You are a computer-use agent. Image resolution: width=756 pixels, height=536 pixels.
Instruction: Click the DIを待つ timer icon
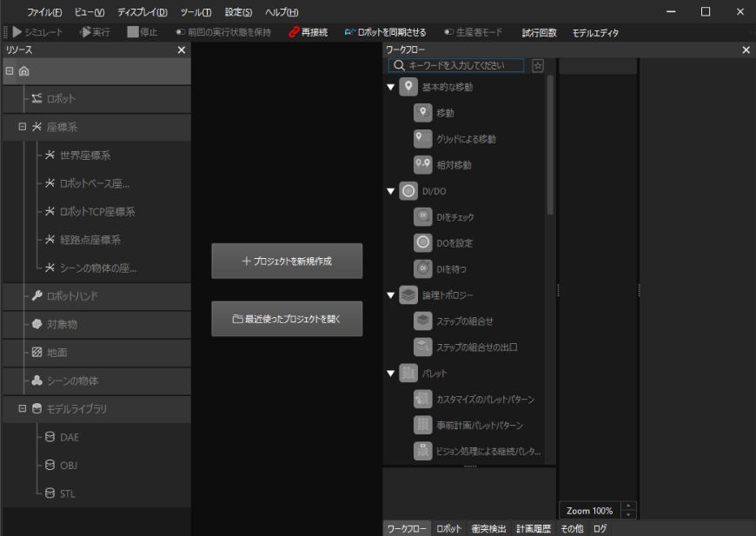(423, 269)
